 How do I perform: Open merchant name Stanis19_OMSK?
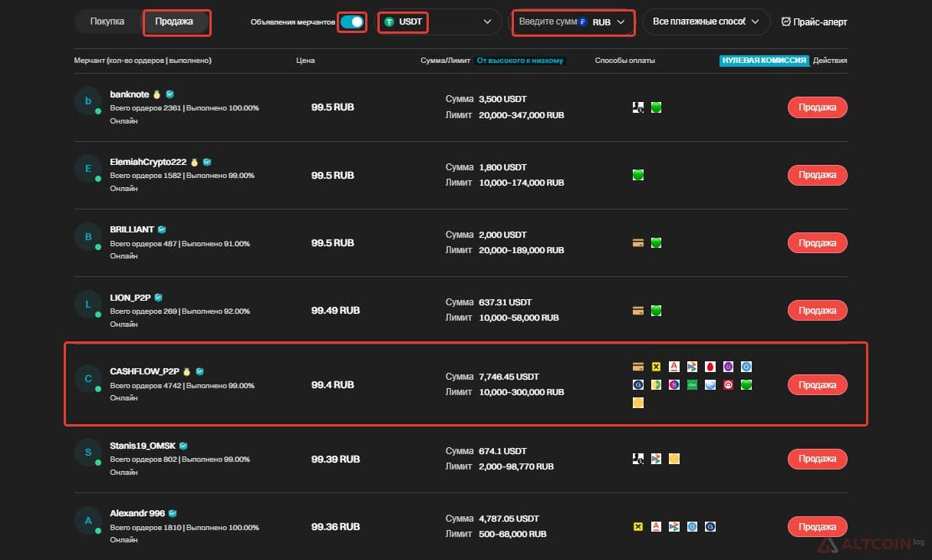(143, 446)
